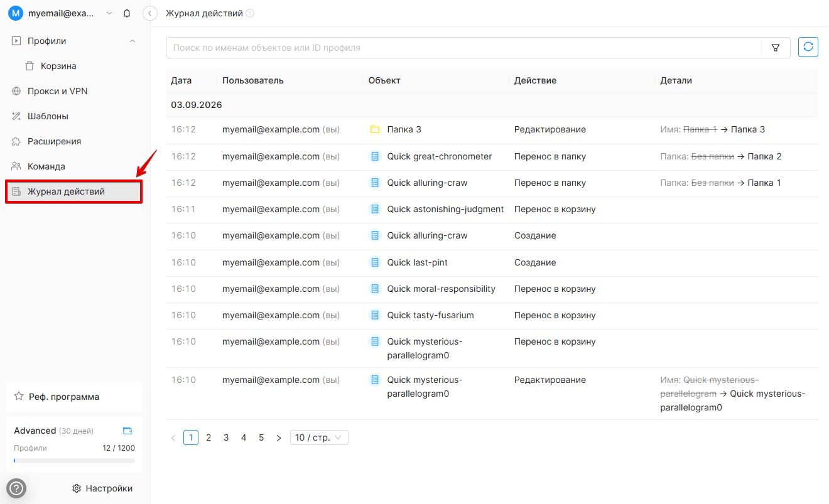
Task: Go to page 5
Action: [261, 437]
